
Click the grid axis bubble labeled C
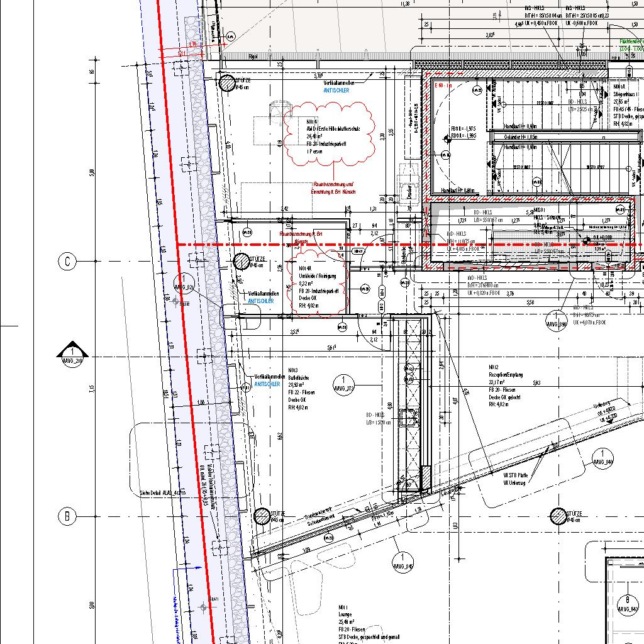click(x=67, y=262)
